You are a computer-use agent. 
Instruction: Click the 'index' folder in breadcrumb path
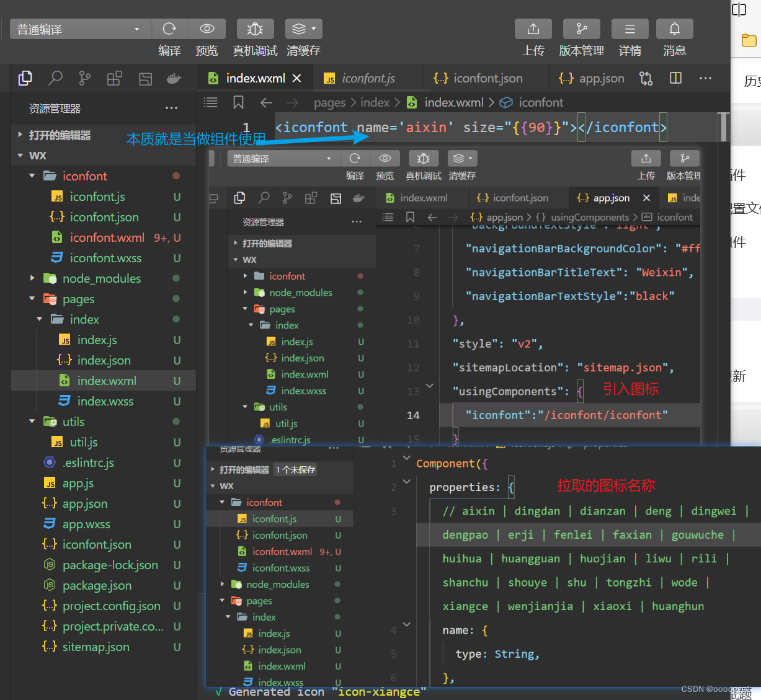[x=375, y=102]
